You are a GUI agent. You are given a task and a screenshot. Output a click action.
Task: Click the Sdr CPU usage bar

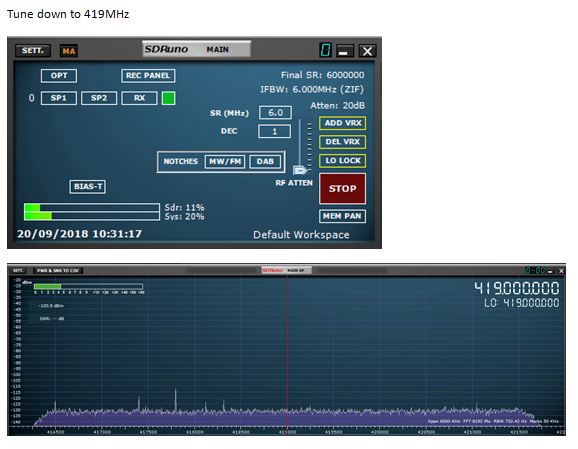[x=92, y=207]
